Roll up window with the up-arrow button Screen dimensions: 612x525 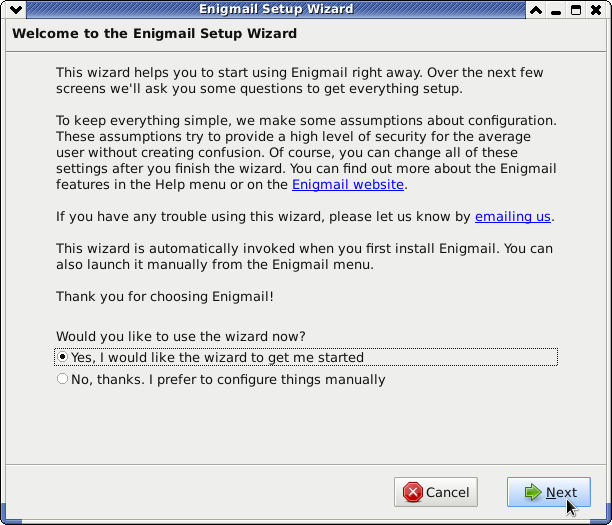(536, 10)
